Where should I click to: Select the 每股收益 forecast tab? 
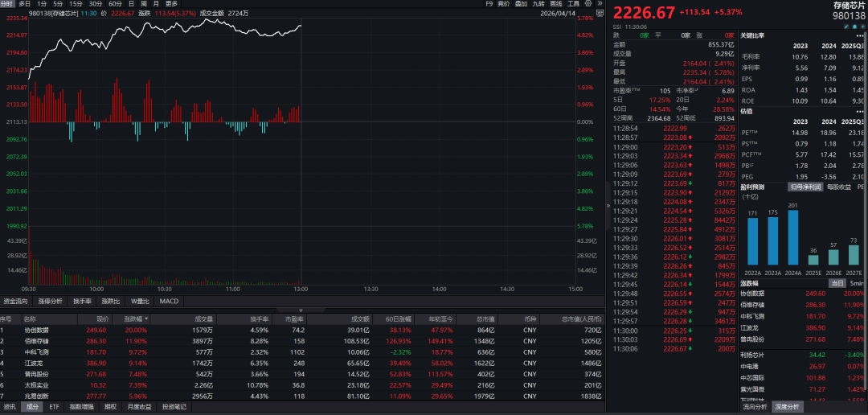click(838, 187)
